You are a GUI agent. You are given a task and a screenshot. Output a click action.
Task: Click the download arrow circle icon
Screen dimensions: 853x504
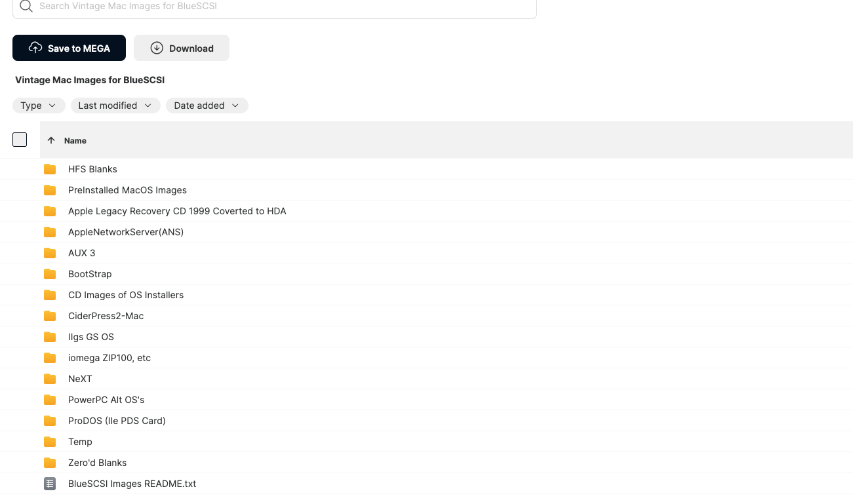(x=157, y=48)
